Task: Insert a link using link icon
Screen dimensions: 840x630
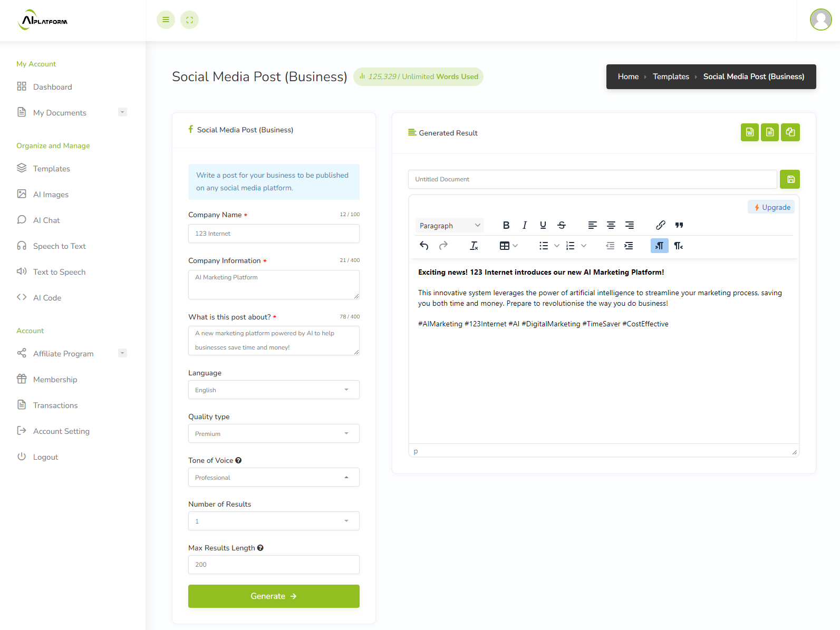Action: tap(660, 225)
